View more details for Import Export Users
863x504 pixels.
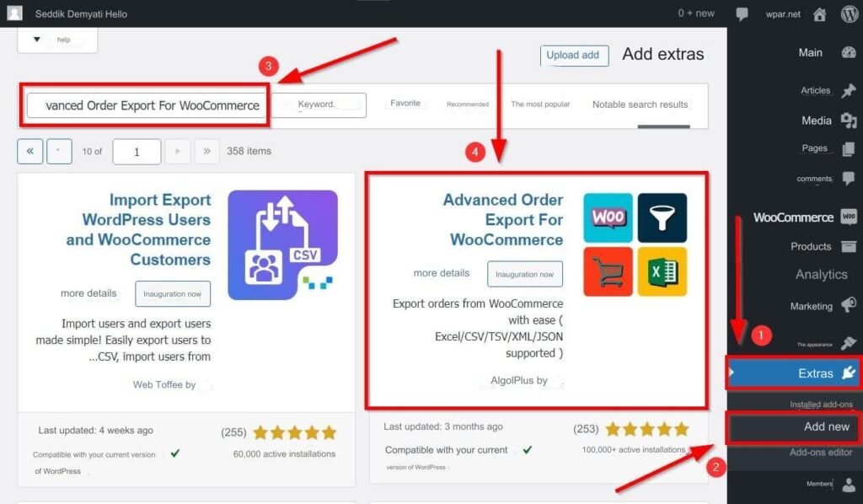(88, 293)
